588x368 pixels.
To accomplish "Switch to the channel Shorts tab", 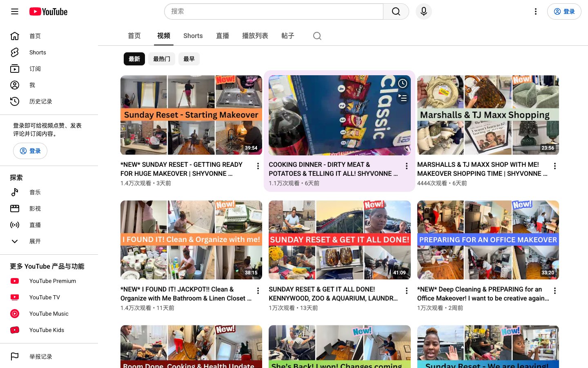I will [193, 36].
